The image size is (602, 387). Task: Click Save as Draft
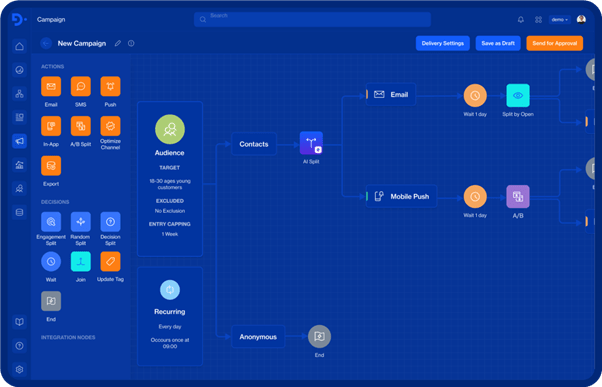(498, 43)
